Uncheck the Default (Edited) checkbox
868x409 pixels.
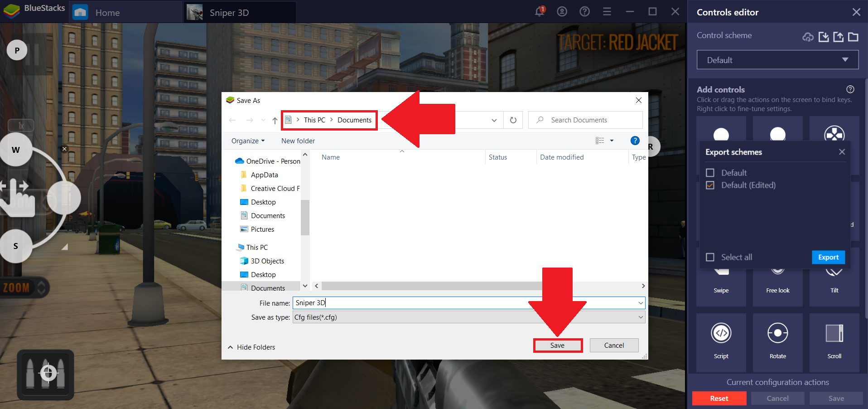[x=710, y=185]
